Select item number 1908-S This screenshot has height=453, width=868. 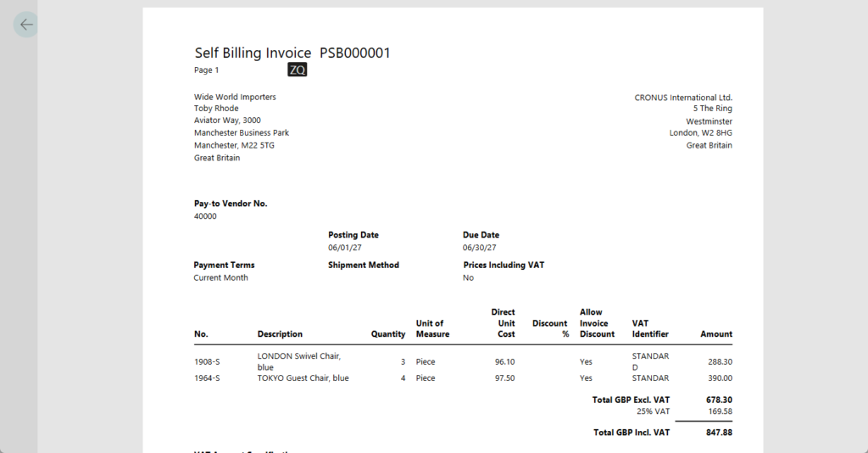(207, 361)
